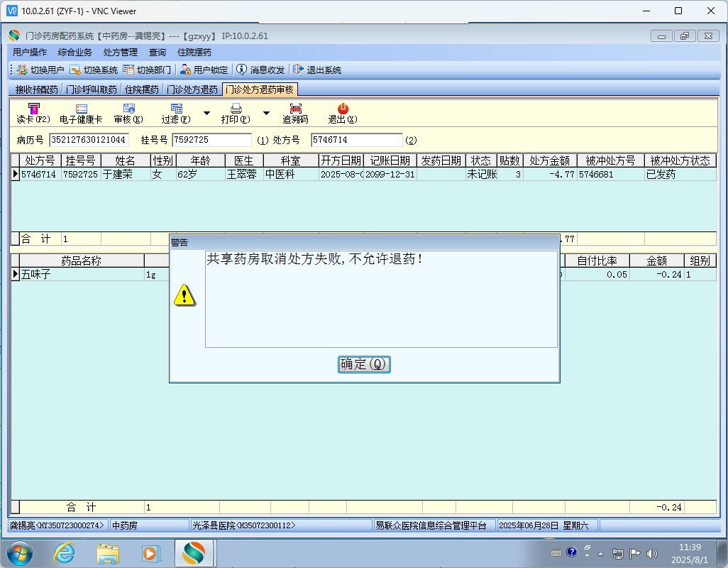Open the 处方管理 menu
The height and width of the screenshot is (568, 728).
click(120, 52)
